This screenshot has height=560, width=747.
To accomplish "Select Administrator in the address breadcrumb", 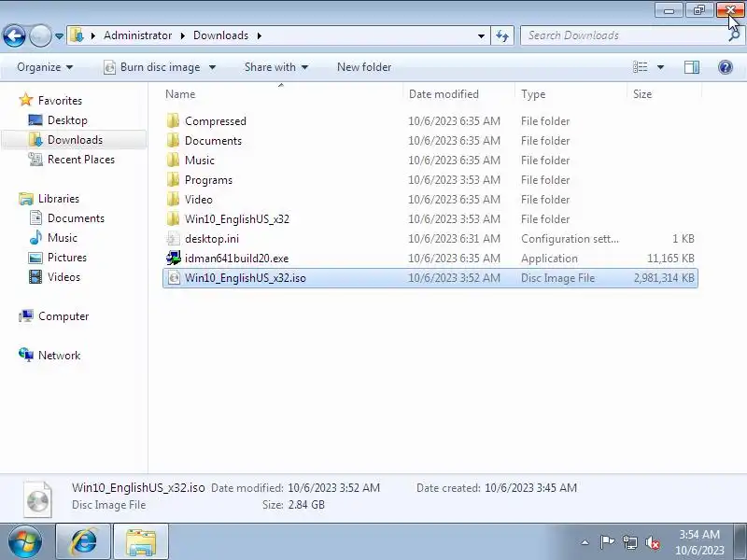I will (x=137, y=35).
